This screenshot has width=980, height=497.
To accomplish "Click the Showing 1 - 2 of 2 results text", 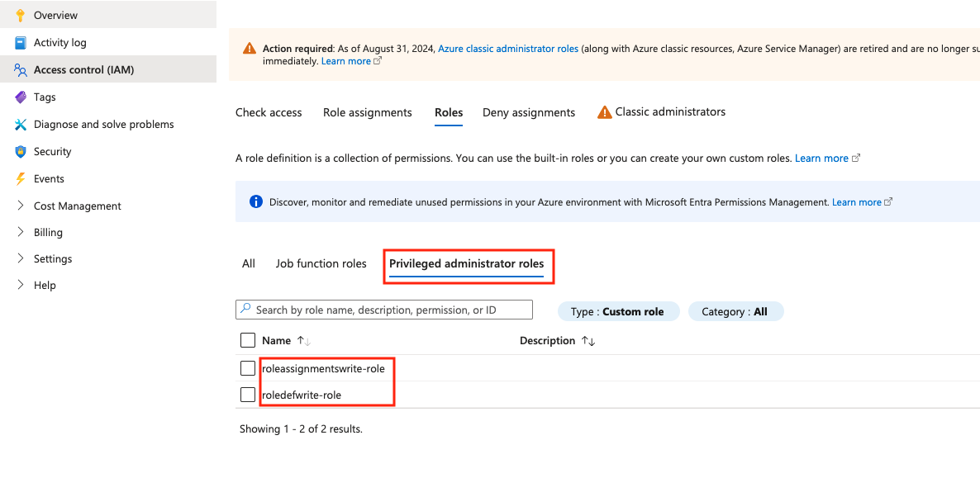I will click(x=302, y=429).
